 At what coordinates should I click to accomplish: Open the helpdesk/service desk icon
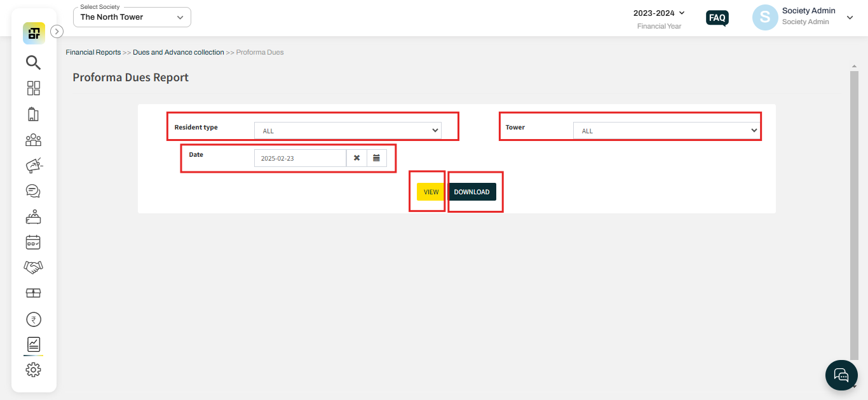point(33,217)
